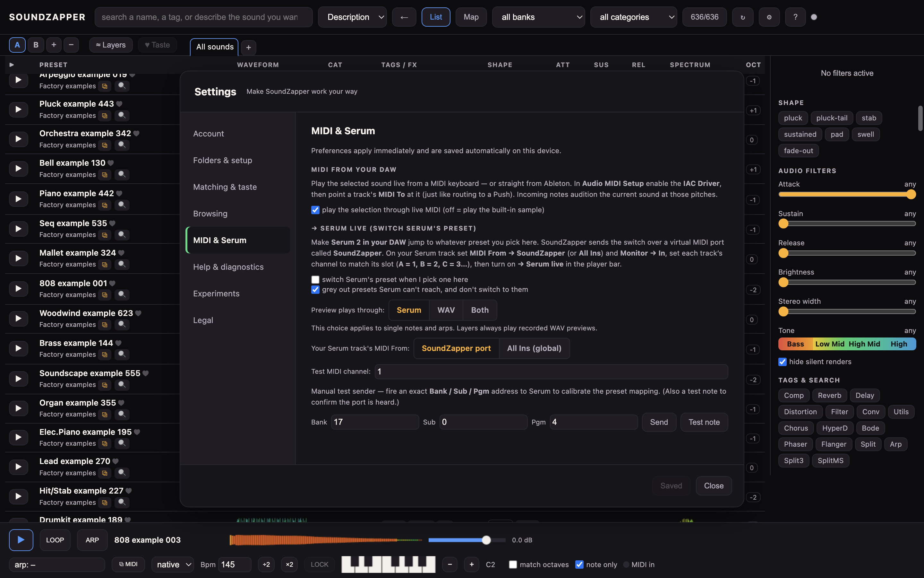Click the sound search input field
Viewport: 924px width, 578px height.
[x=203, y=17]
